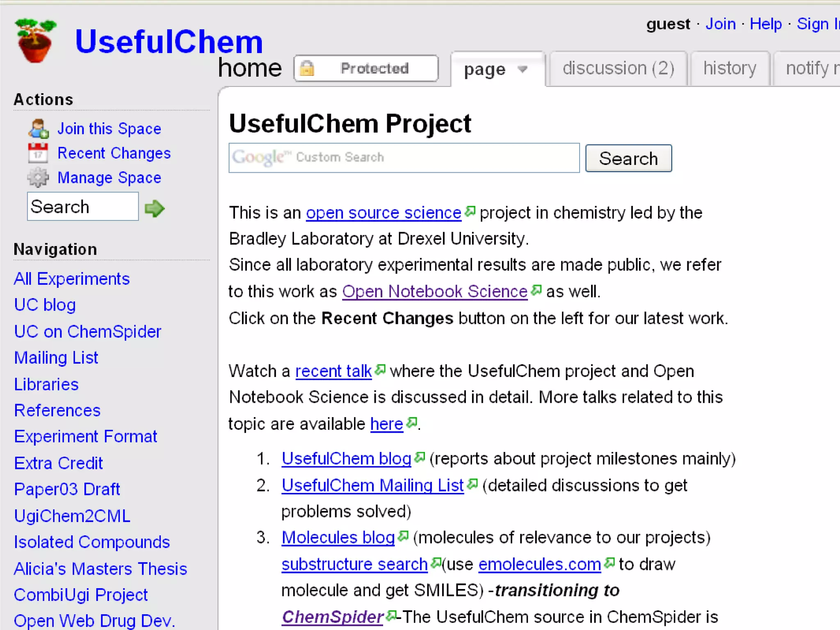The height and width of the screenshot is (630, 840).
Task: Click external link icon beside recent talk
Action: pos(380,370)
